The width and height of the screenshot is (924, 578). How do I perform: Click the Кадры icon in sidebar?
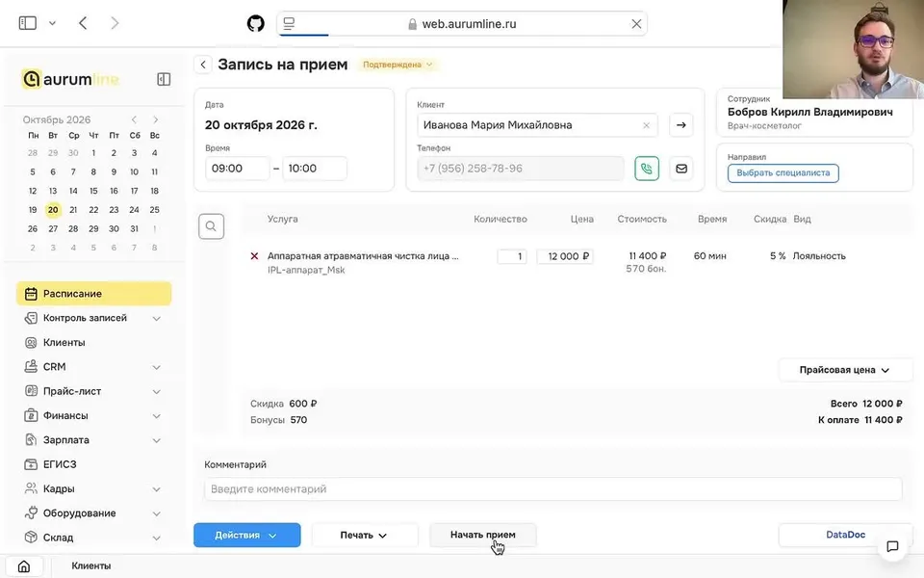31,488
